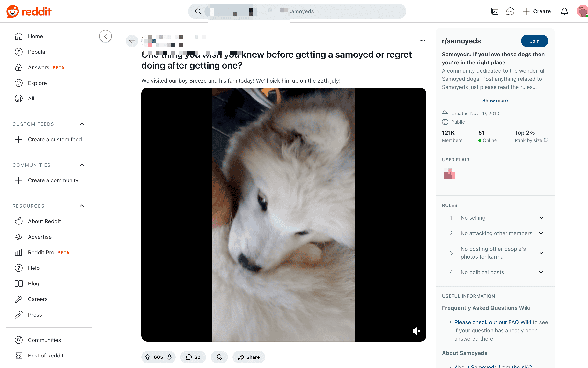Open the notifications bell
This screenshot has width=588, height=368.
click(x=564, y=11)
